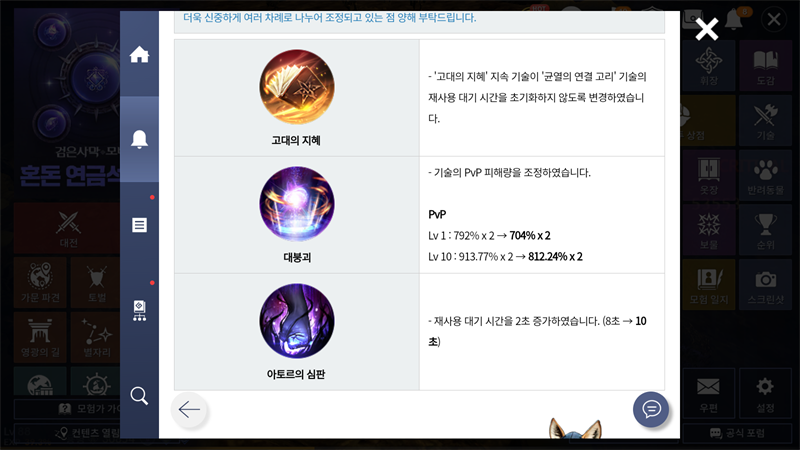Open the 설정 gear settings icon
800x450 pixels.
tap(765, 393)
